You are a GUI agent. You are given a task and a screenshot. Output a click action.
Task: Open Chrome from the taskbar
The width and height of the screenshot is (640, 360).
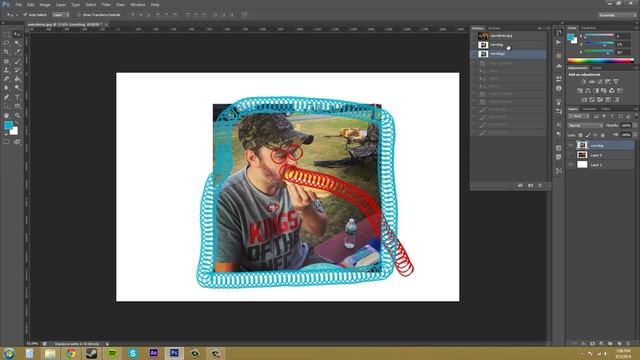(x=71, y=353)
